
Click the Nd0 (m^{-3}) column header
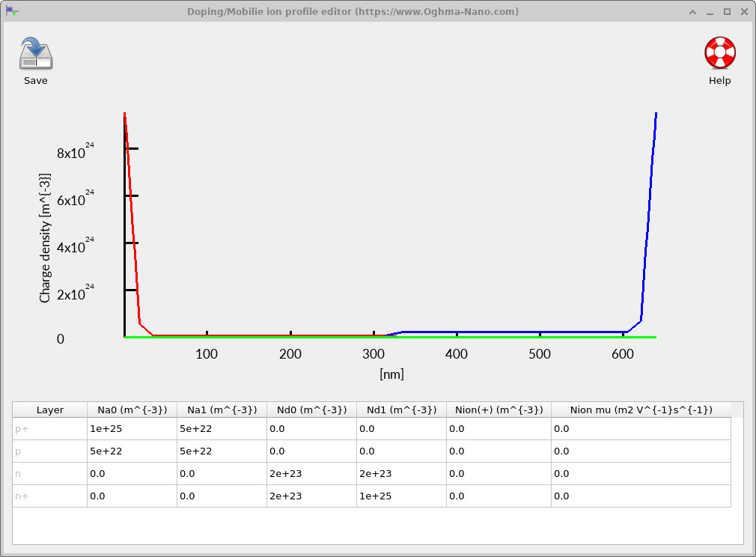[x=311, y=410]
